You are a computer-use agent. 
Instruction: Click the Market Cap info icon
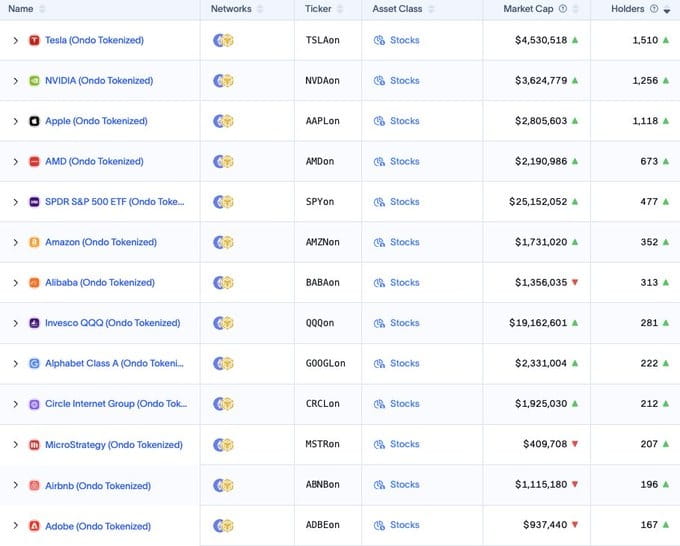tap(563, 9)
